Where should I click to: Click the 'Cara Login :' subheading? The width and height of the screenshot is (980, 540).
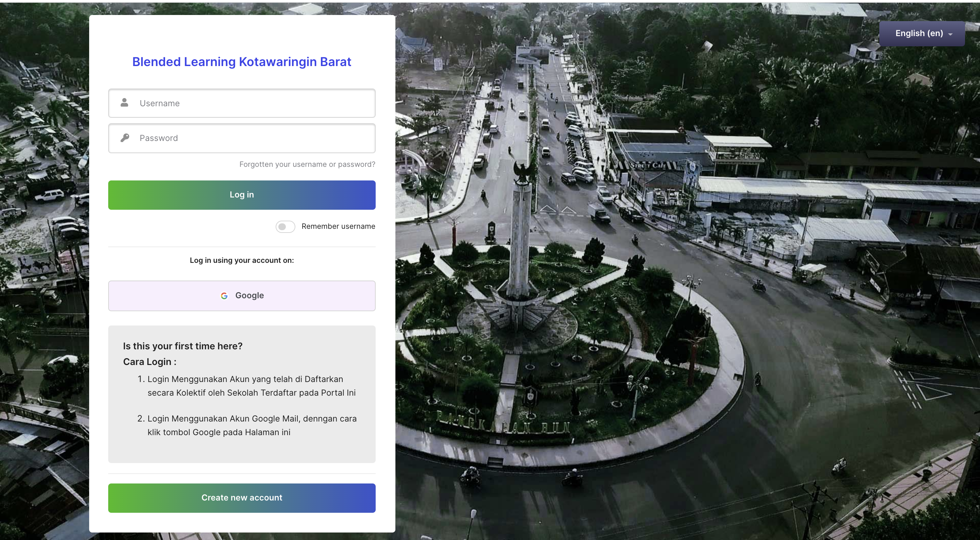149,362
